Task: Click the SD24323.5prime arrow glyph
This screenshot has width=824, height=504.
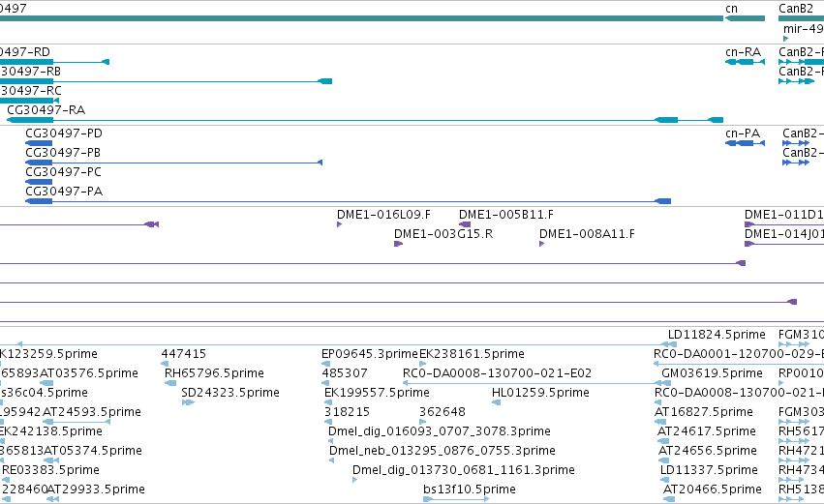Action: [188, 402]
